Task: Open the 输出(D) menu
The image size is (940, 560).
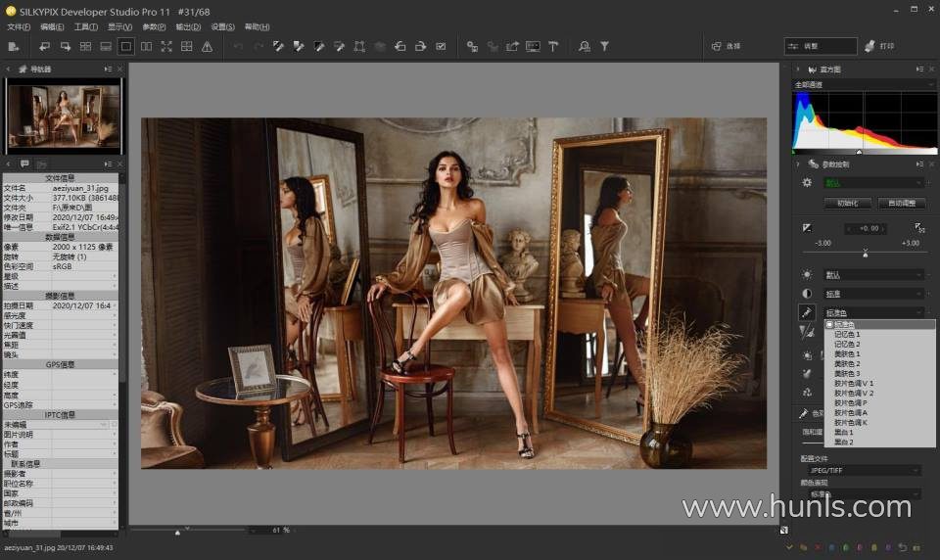Action: click(188, 27)
